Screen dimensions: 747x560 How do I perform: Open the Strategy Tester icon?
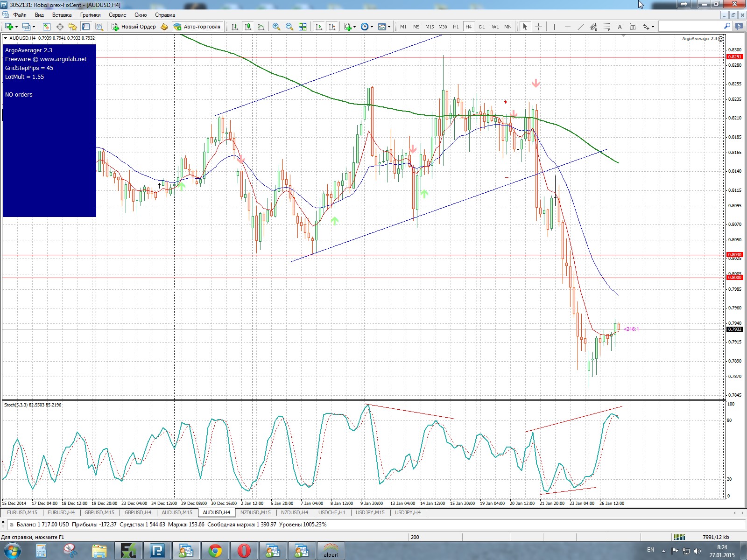click(x=99, y=27)
